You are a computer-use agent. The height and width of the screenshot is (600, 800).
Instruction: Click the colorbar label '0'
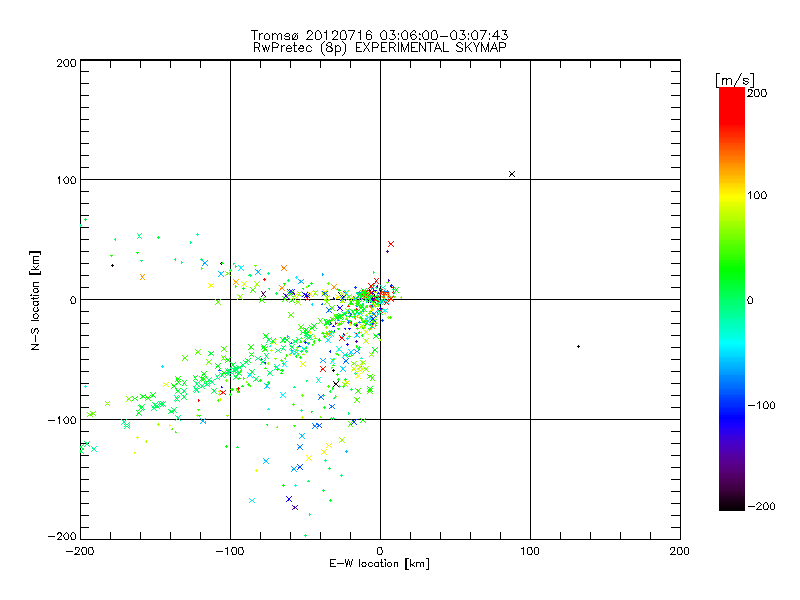pos(750,301)
